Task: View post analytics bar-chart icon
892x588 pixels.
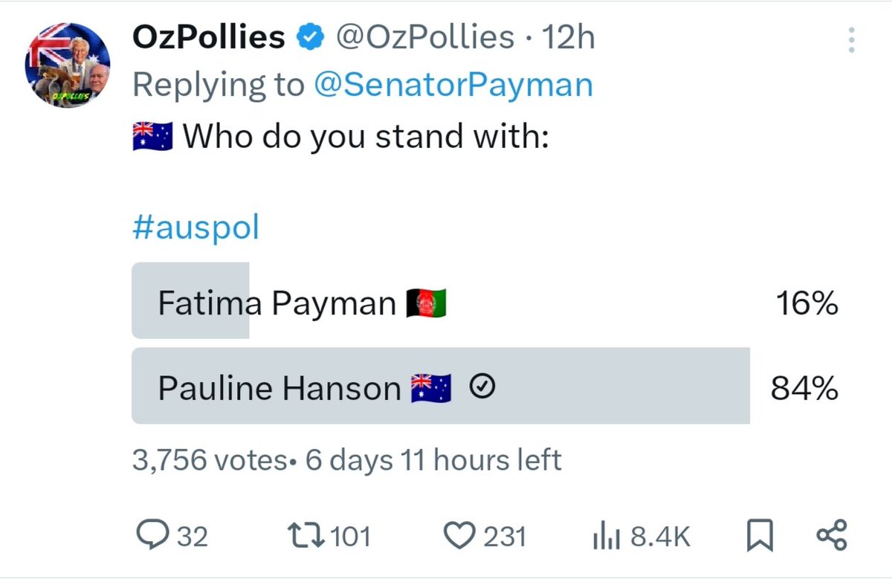Action: tap(607, 537)
